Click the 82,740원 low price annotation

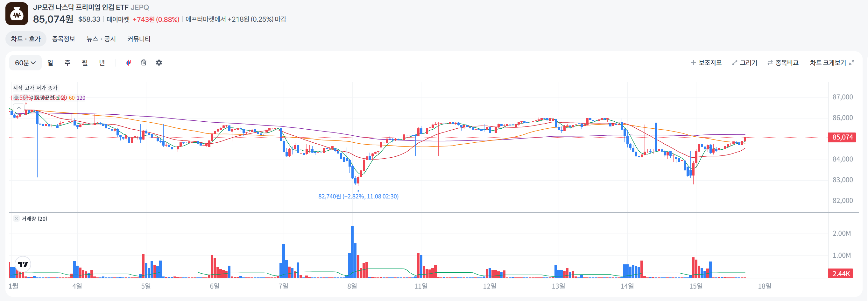pos(358,196)
